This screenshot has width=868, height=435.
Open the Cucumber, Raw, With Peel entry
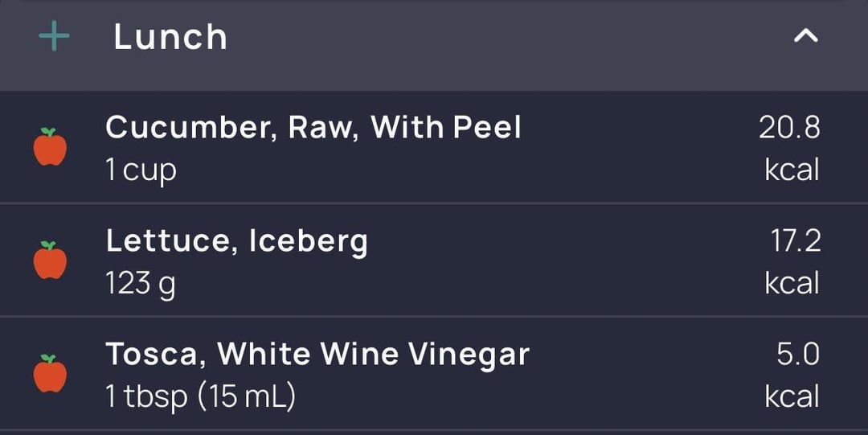(x=434, y=147)
